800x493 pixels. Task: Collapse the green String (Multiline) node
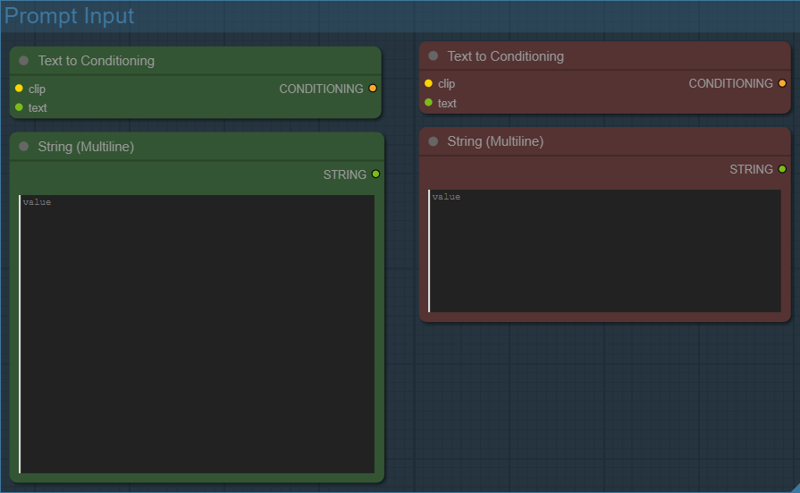(x=24, y=147)
